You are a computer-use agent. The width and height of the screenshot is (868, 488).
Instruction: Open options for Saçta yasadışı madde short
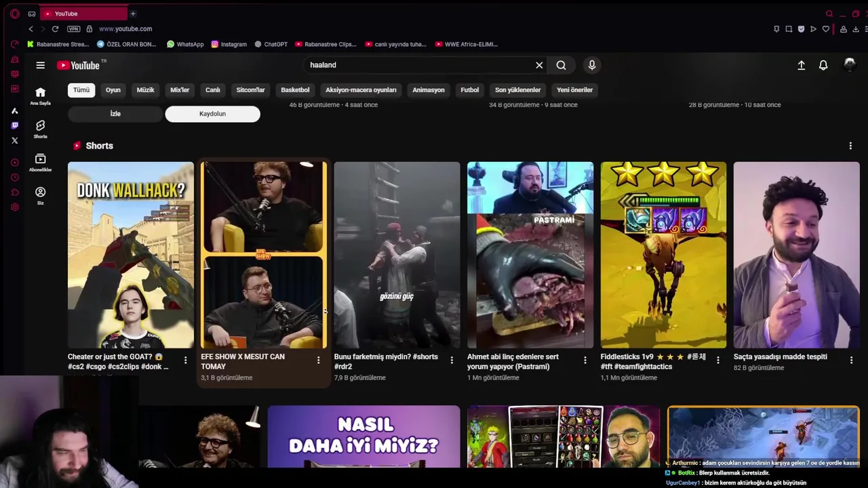point(851,361)
